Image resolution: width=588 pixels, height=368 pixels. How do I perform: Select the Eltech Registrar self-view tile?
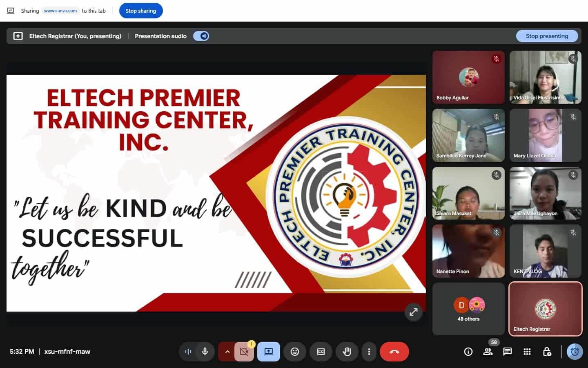[x=546, y=309]
